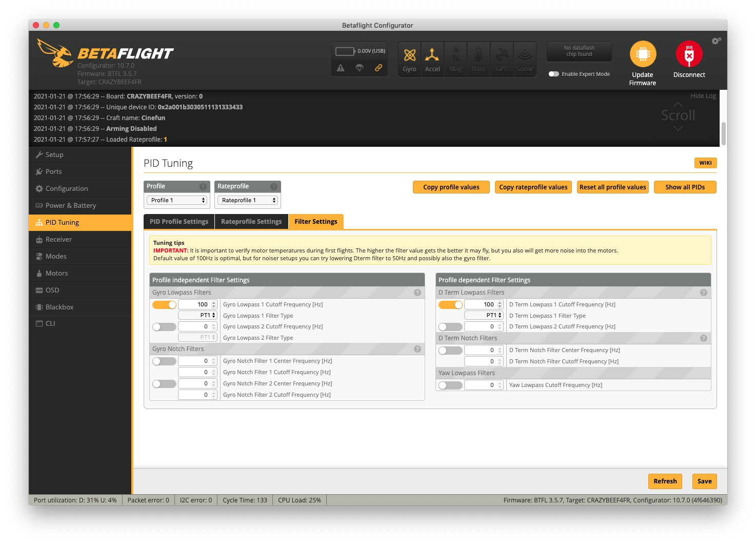Click Show all PIDs button
The width and height of the screenshot is (756, 543).
click(x=685, y=187)
